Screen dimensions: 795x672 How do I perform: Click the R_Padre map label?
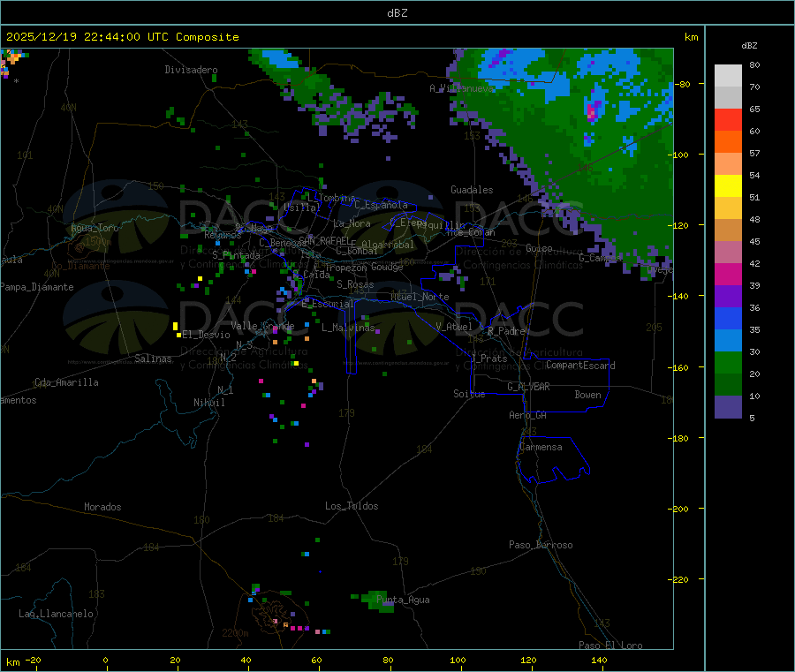click(x=506, y=331)
